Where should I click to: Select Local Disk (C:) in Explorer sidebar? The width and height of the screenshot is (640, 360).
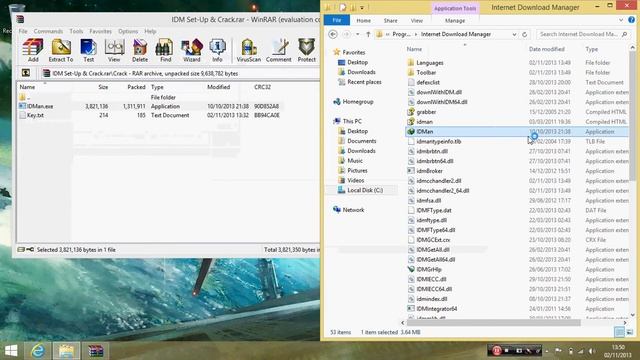point(365,190)
